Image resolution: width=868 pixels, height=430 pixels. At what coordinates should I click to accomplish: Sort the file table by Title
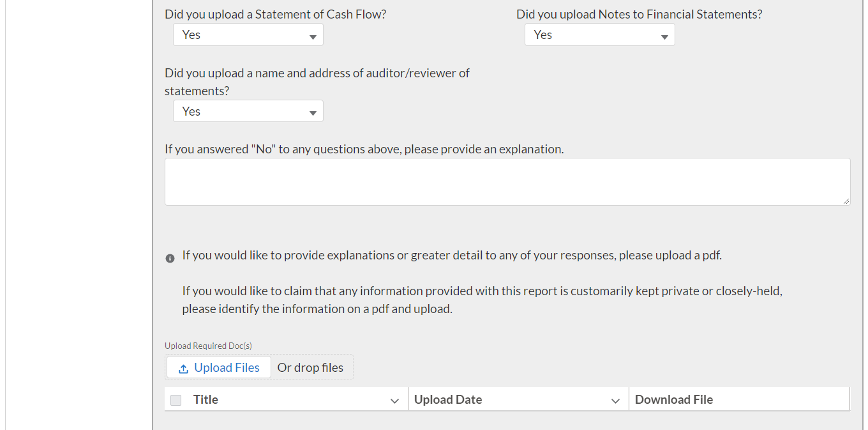[x=206, y=400]
